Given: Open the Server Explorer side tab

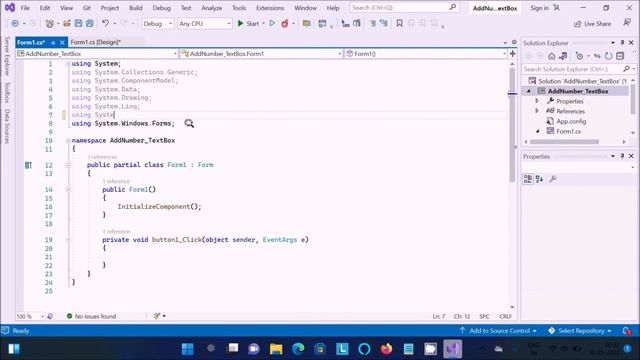Looking at the screenshot, I should point(7,56).
